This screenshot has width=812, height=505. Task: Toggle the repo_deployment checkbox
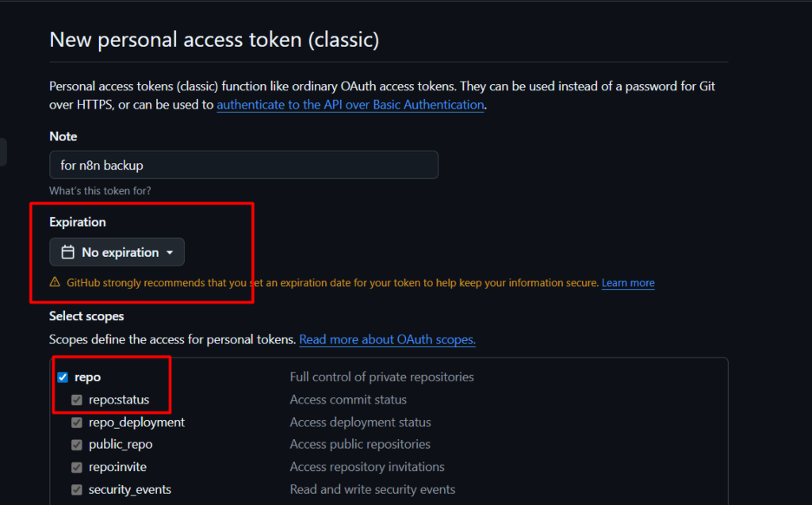pos(77,423)
